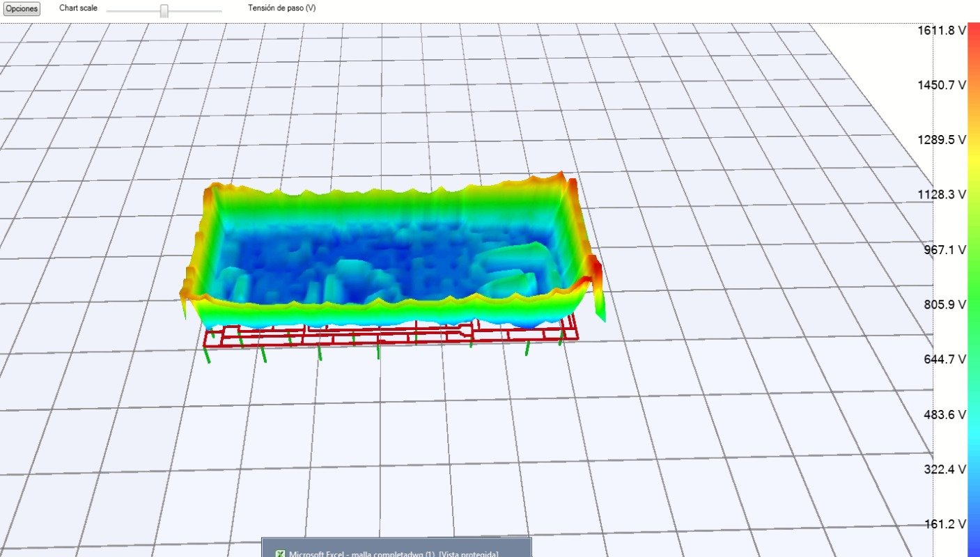Select the 1450.7 V legend value

pos(940,85)
